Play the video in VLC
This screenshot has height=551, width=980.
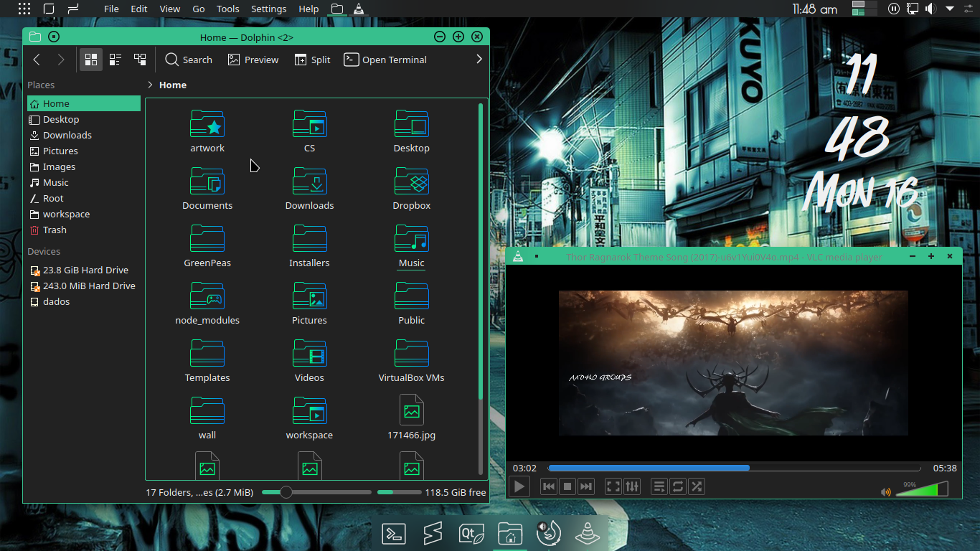(519, 486)
